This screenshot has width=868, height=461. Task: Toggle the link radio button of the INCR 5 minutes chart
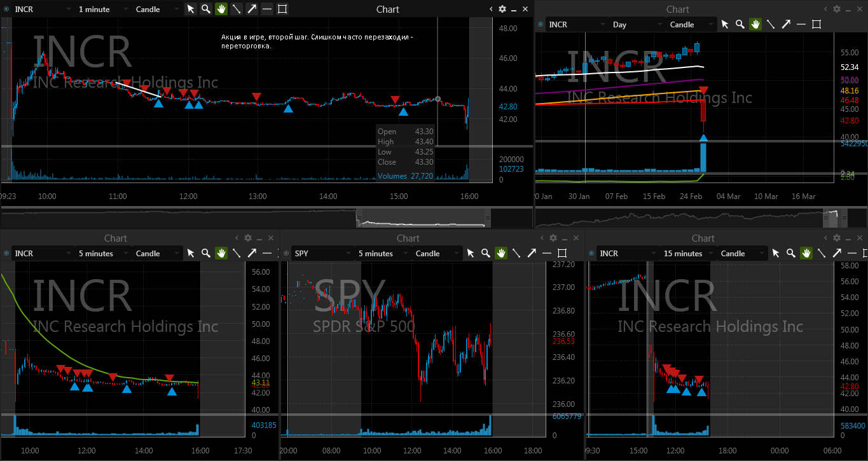(x=6, y=253)
